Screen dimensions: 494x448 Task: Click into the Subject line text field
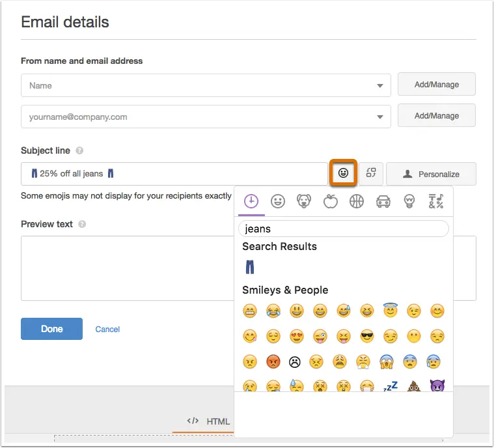174,174
